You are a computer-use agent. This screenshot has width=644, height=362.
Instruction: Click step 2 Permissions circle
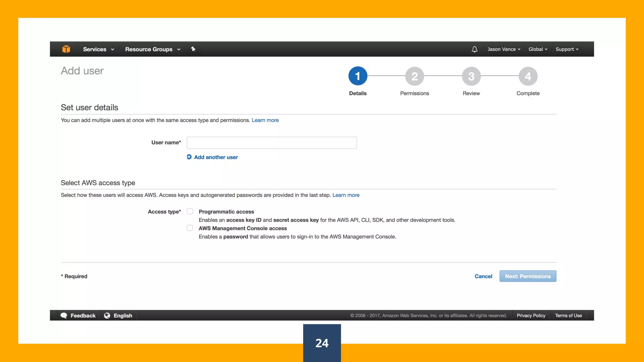click(414, 76)
